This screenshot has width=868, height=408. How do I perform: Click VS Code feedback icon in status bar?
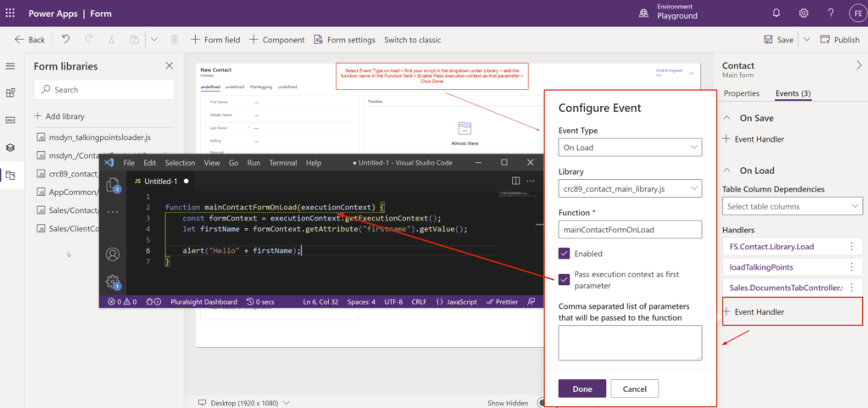tap(531, 302)
